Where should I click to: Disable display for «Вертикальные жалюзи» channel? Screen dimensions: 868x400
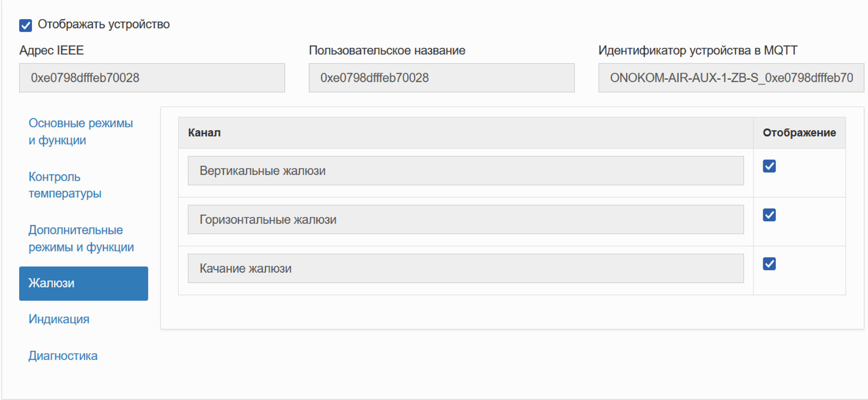coord(769,166)
